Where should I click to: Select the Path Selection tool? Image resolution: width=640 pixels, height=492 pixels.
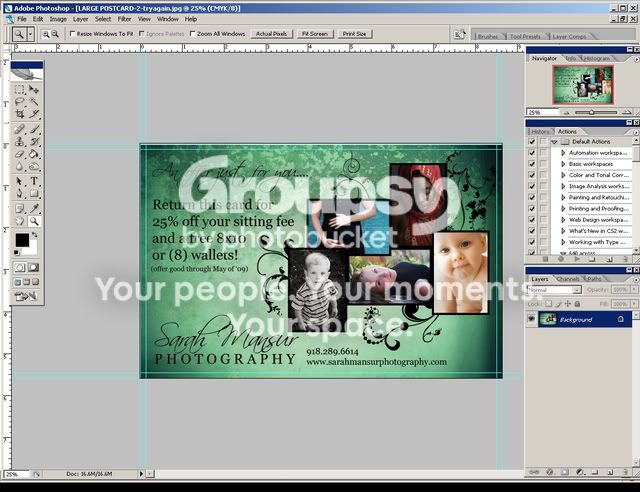coord(19,181)
